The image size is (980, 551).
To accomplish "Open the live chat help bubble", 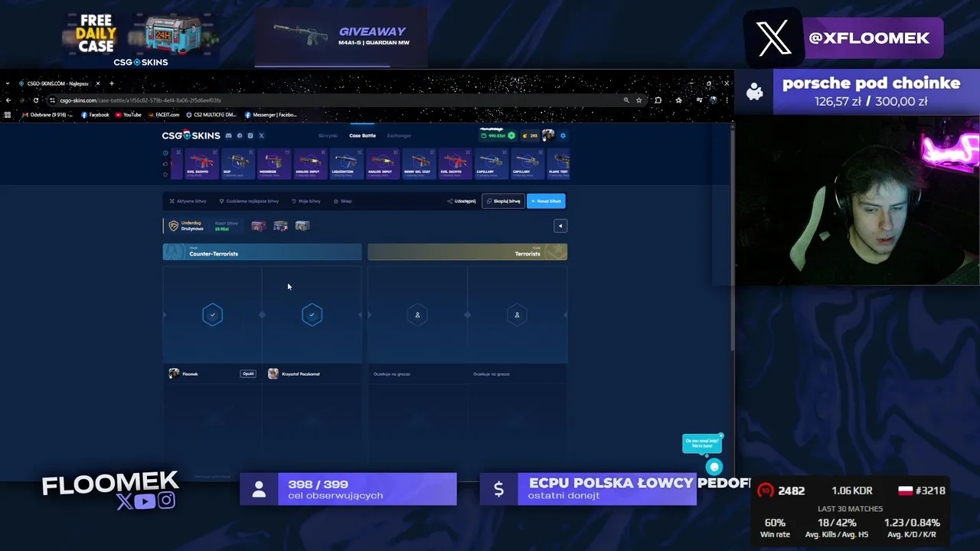I will coord(714,467).
